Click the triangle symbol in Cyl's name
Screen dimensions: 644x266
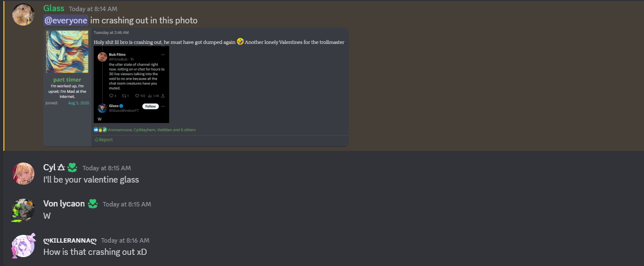coord(61,168)
